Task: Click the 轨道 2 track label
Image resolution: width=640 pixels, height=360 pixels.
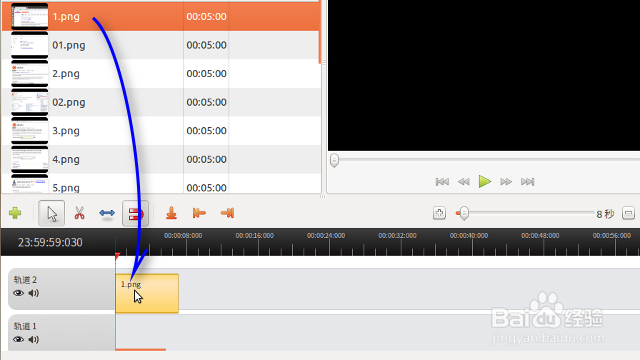Action: (25, 280)
